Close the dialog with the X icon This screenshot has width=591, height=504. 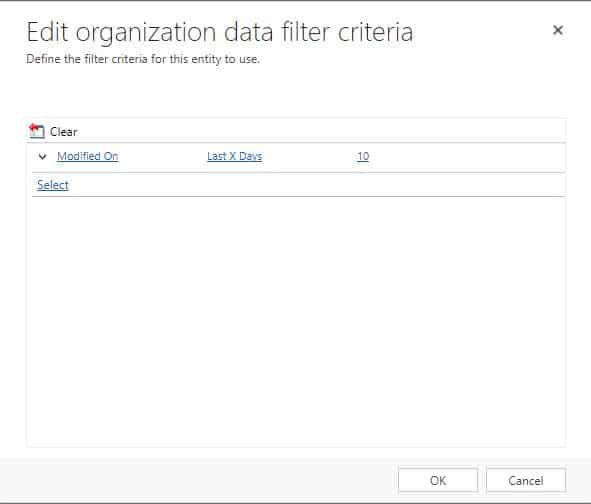pos(558,30)
